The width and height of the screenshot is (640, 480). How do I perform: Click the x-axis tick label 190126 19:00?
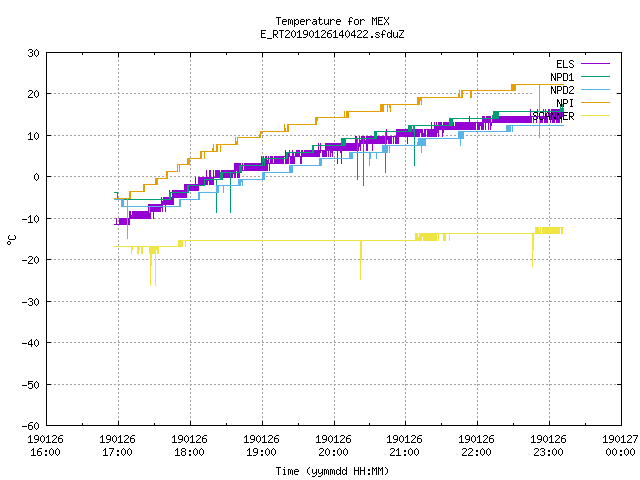(x=261, y=446)
